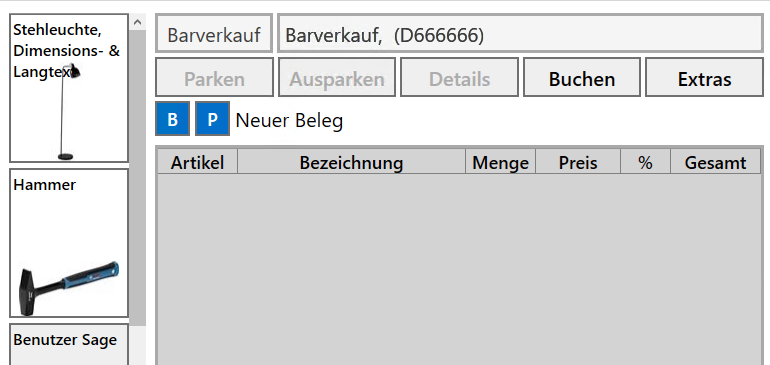This screenshot has height=365, width=770.
Task: Click the % discount column header
Action: [x=645, y=162]
